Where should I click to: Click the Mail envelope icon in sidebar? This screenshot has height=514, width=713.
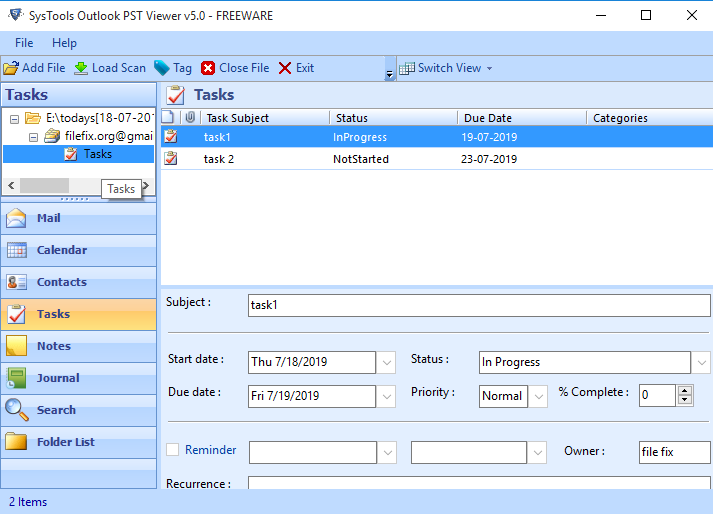point(16,218)
